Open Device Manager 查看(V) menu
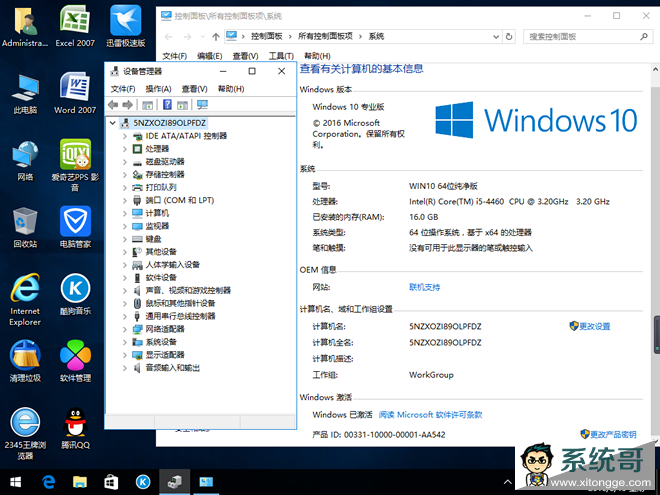The height and width of the screenshot is (495, 660). coord(194,89)
